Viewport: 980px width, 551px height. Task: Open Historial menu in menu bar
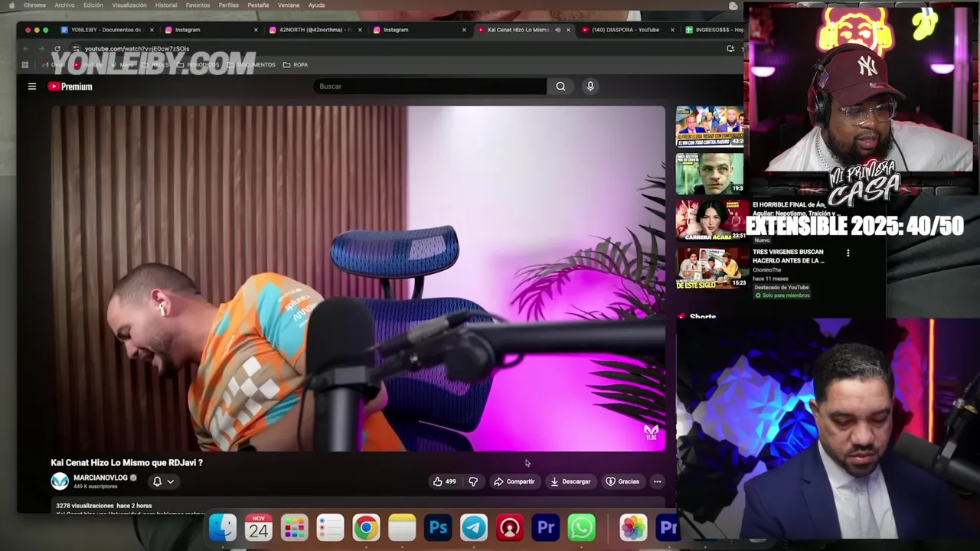pyautogui.click(x=166, y=5)
